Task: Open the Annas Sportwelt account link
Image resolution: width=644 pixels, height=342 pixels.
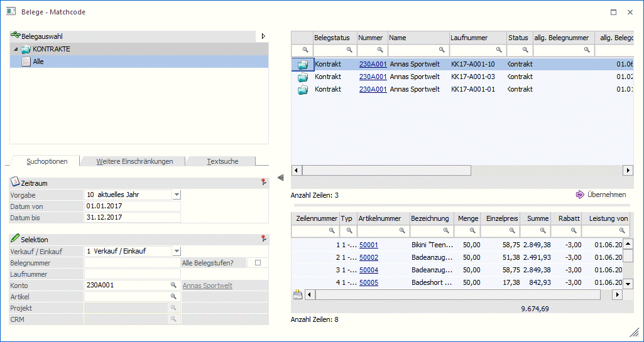Action: pos(207,286)
